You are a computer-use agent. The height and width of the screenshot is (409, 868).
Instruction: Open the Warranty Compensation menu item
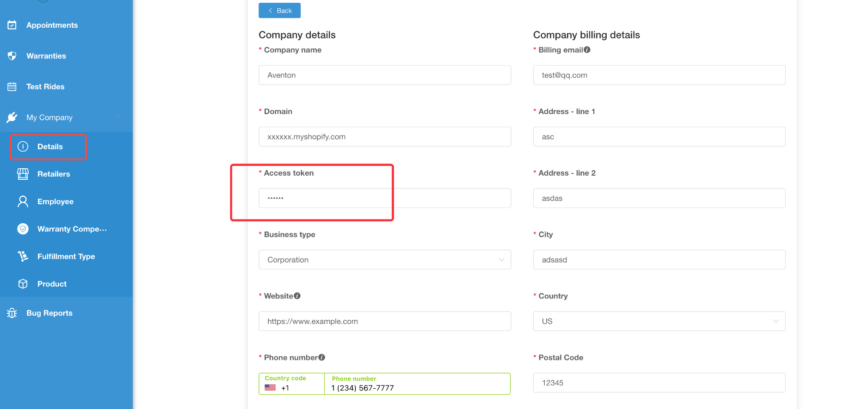coord(72,229)
